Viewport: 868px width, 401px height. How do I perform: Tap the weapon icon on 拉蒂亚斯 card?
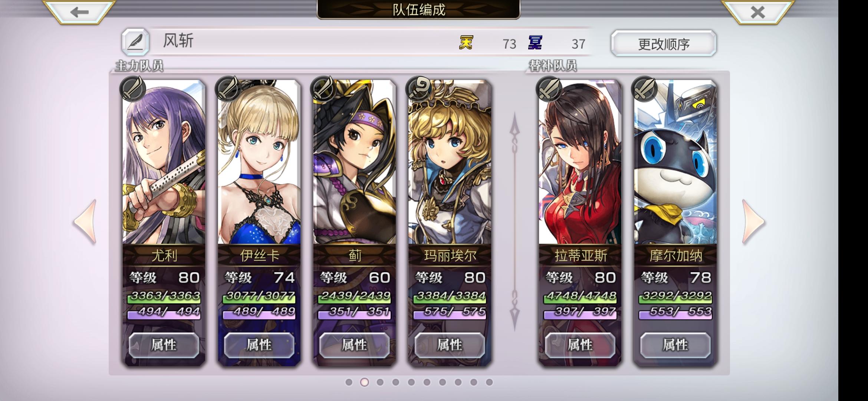pyautogui.click(x=549, y=89)
